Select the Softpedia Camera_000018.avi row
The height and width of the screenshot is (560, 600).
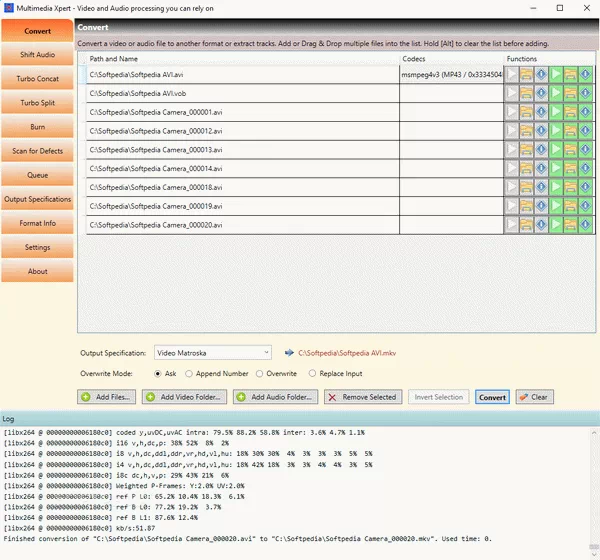pos(240,188)
